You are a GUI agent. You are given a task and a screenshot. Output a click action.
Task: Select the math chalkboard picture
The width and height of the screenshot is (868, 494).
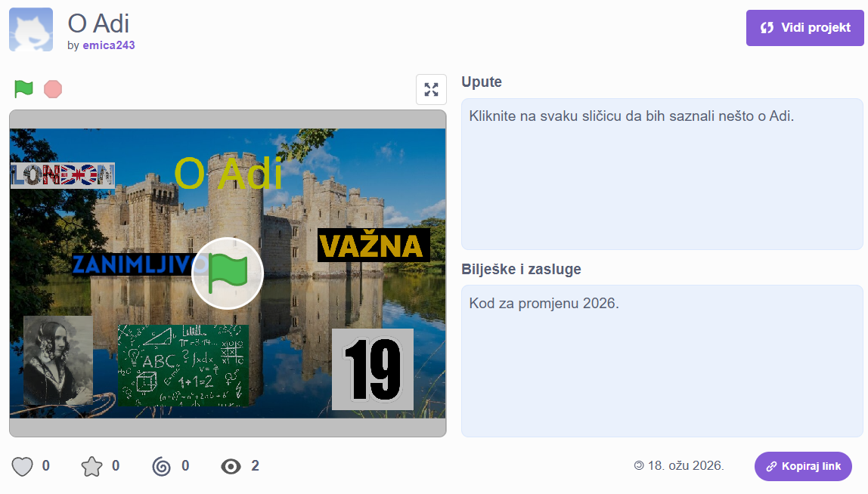click(183, 365)
